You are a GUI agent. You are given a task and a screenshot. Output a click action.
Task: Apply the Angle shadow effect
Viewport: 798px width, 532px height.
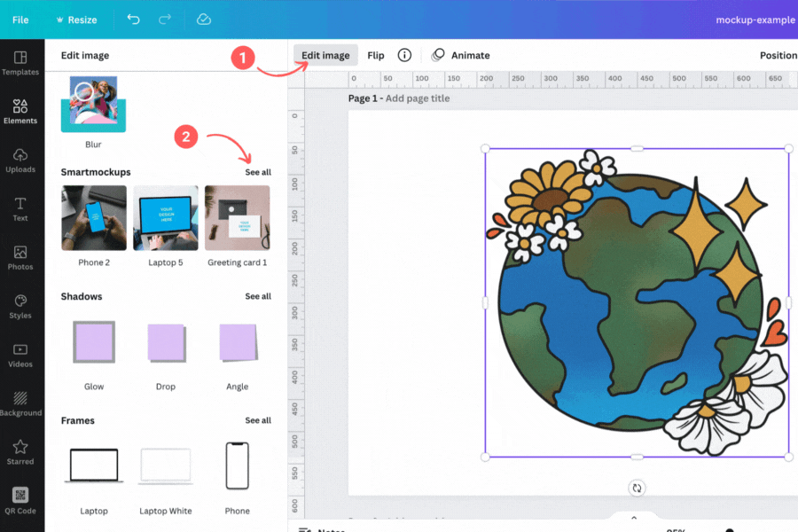point(238,342)
